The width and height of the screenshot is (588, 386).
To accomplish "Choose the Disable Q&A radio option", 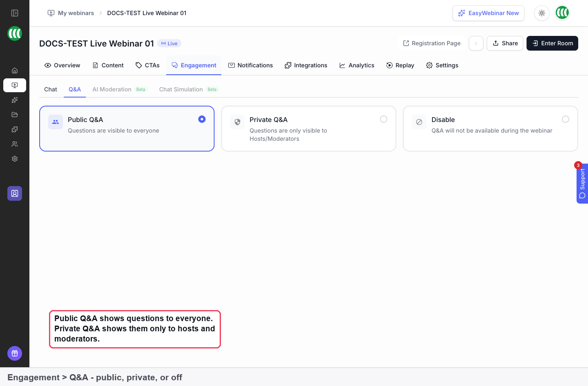I will click(x=566, y=119).
